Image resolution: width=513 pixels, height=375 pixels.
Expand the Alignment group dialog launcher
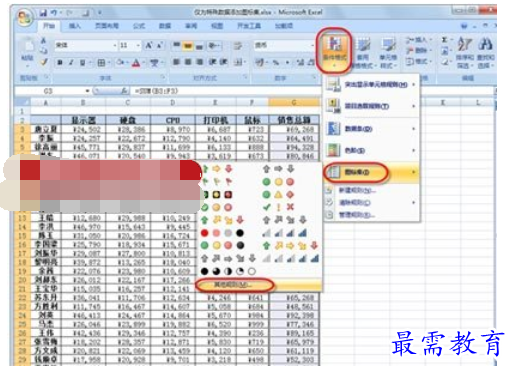click(245, 77)
